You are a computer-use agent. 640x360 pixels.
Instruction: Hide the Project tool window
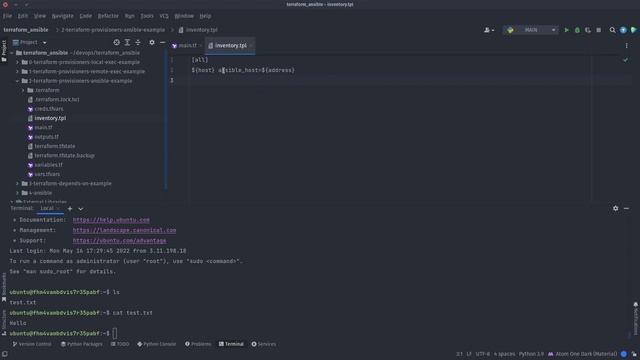click(x=162, y=42)
